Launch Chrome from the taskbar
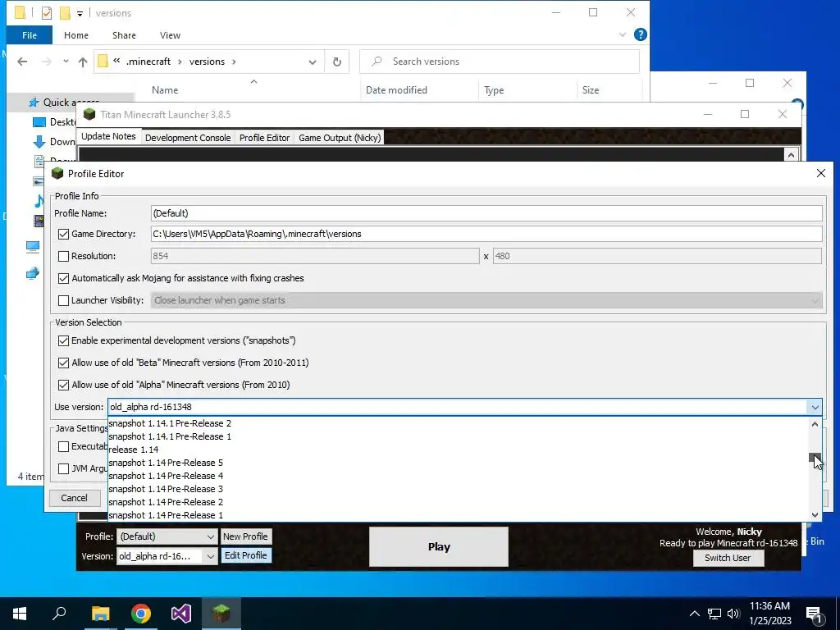Viewport: 840px width, 630px height. [141, 614]
